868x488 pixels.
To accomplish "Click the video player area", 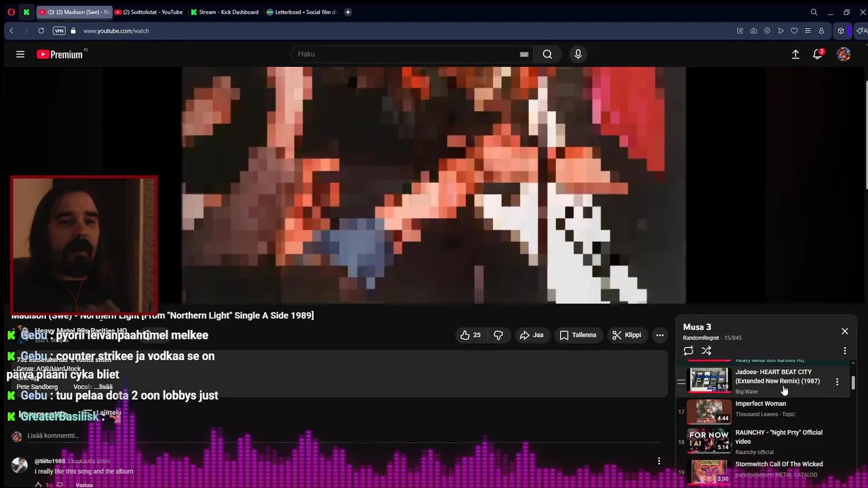I will click(434, 185).
